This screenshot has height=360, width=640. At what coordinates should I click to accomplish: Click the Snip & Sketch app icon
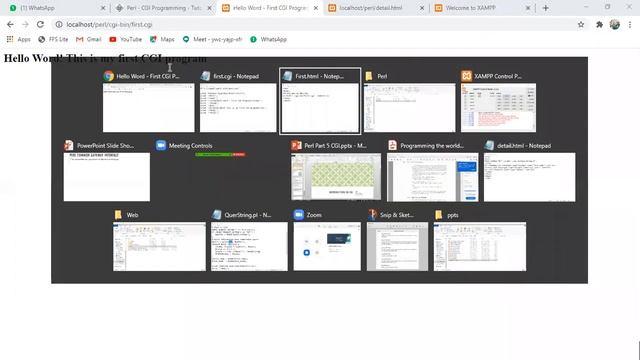coord(372,215)
